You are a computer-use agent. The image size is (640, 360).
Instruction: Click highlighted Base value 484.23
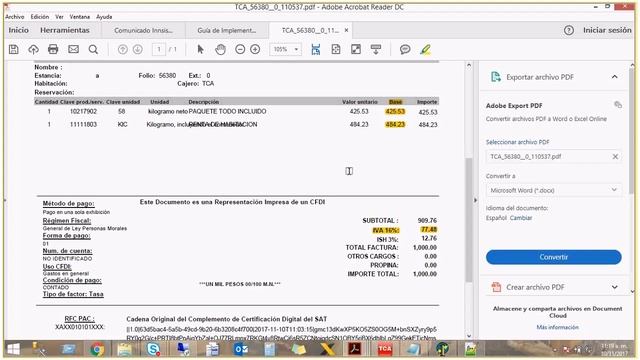pyautogui.click(x=395, y=124)
